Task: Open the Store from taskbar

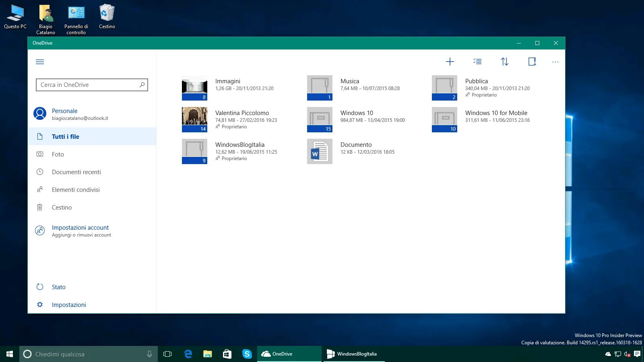Action: click(x=227, y=354)
